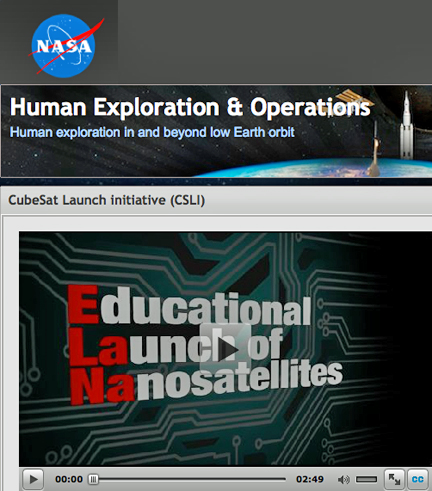
Task: Click the space station graphic in the banner
Action: click(353, 99)
